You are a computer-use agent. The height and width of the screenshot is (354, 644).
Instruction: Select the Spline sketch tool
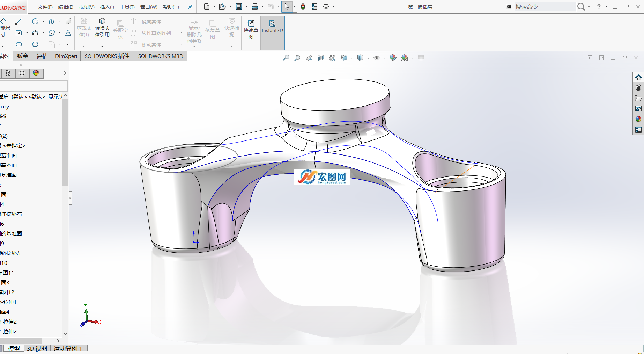[x=52, y=21]
